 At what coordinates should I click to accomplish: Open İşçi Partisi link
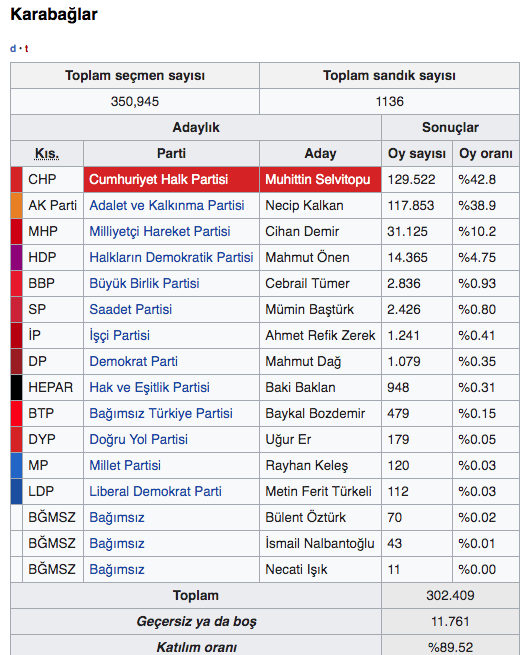[119, 335]
